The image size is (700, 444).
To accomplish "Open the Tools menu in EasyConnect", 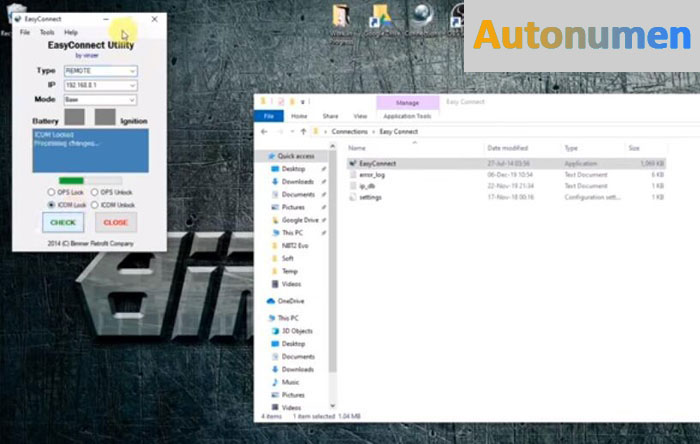I will coord(47,32).
